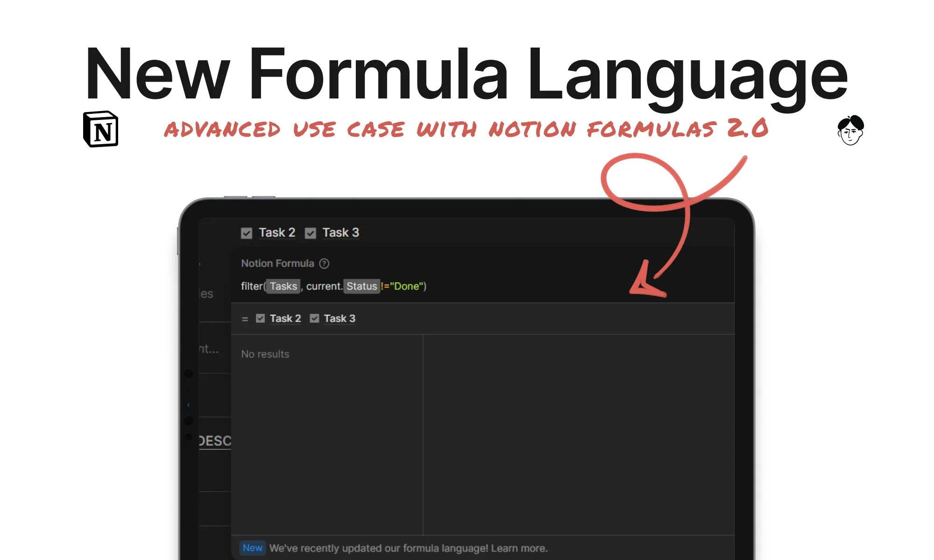Click the filter function text in the formula

click(251, 286)
